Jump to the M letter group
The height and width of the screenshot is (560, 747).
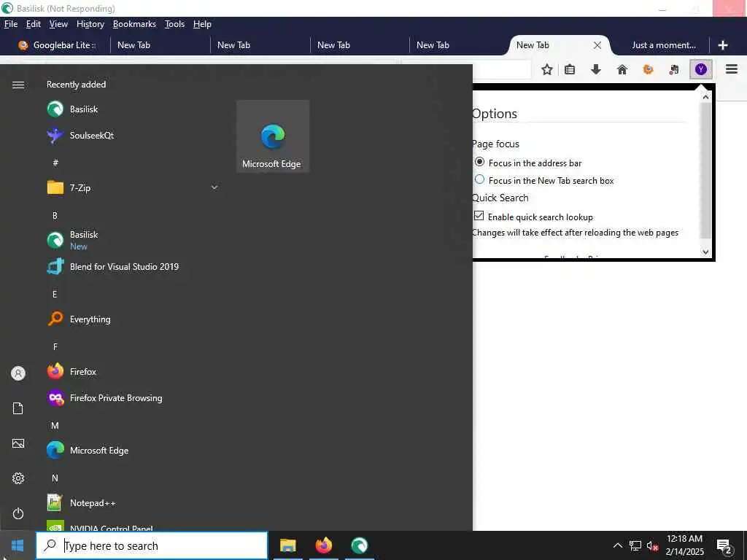click(x=55, y=426)
